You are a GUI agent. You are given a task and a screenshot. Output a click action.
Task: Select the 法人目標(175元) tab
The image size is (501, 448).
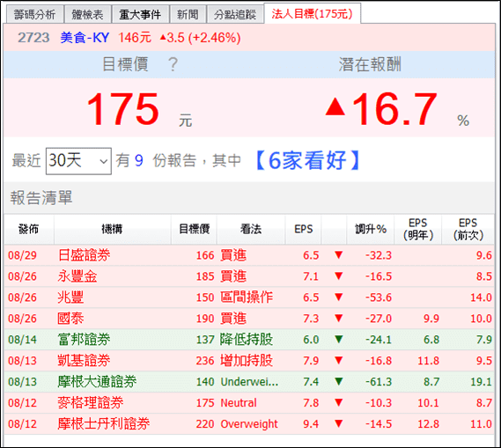point(313,14)
